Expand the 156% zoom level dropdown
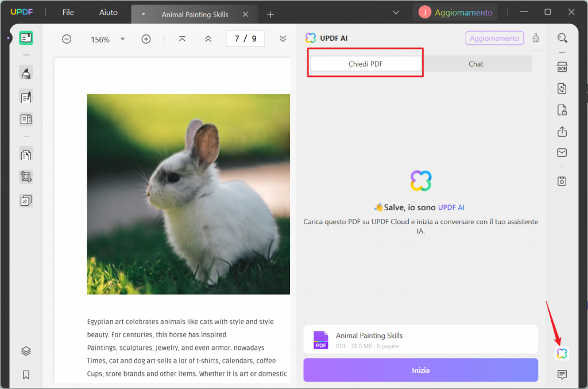588x389 pixels. tap(122, 39)
